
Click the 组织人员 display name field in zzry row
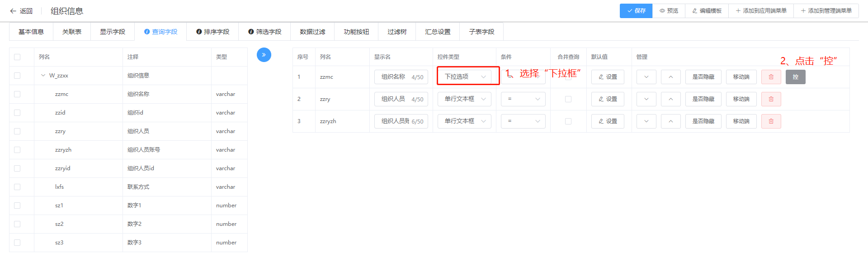click(x=401, y=99)
